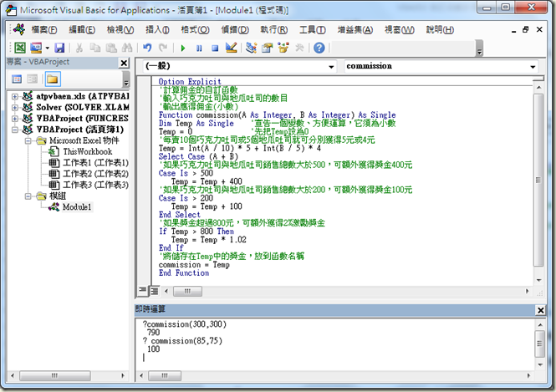
Task: Expand the VBAProject (FUNCRES) node
Action: tap(15, 118)
